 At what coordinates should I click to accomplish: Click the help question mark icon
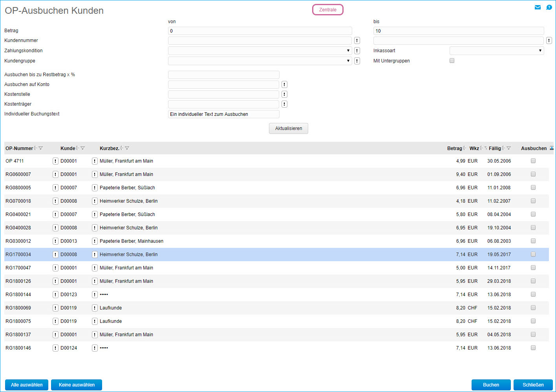click(x=549, y=7)
